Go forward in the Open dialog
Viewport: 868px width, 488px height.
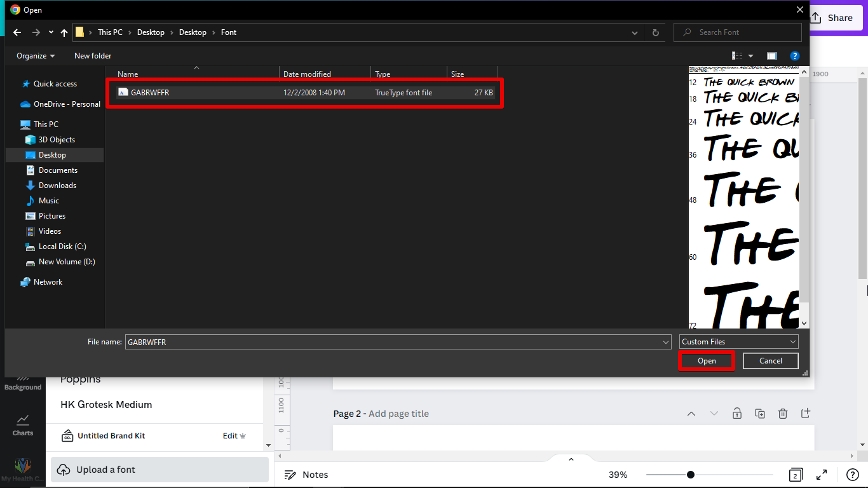point(36,32)
